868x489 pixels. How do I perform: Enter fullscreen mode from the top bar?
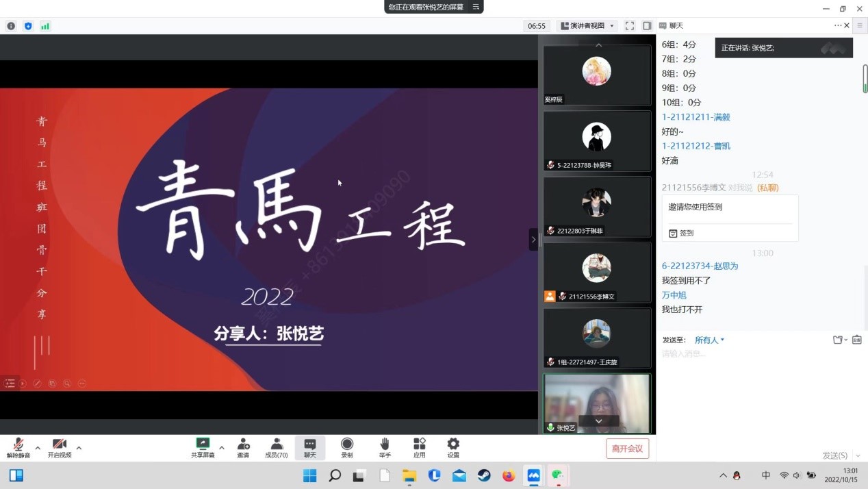click(x=630, y=26)
